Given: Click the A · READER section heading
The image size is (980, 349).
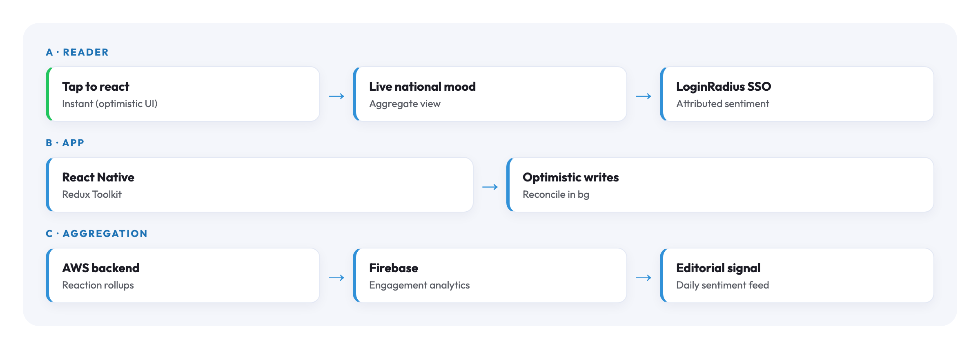Looking at the screenshot, I should 77,52.
